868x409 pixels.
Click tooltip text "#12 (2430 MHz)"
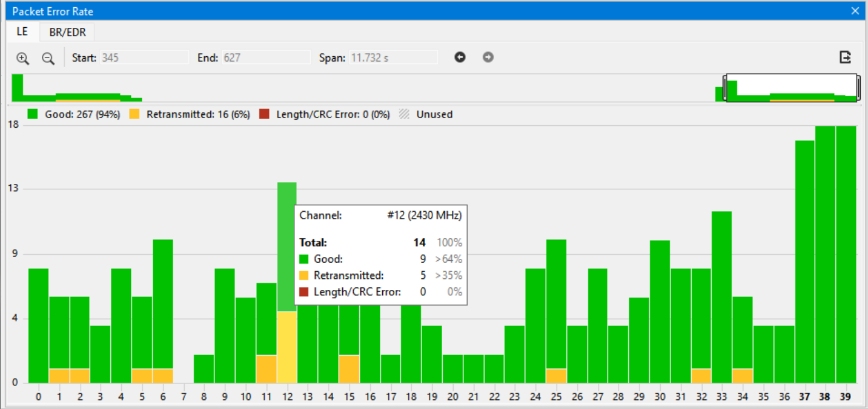(425, 215)
